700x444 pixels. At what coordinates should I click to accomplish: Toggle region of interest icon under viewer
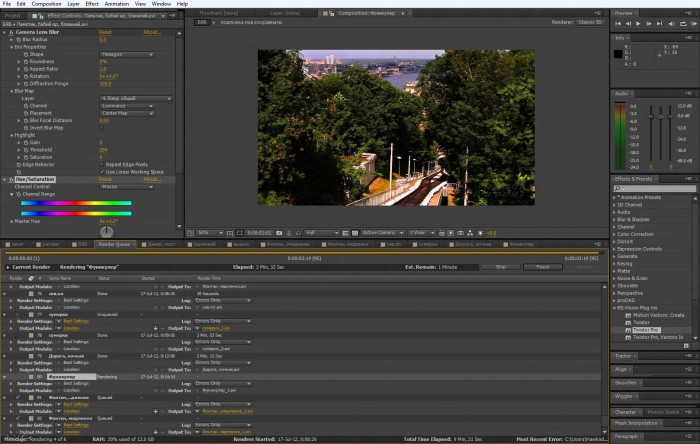click(x=345, y=233)
